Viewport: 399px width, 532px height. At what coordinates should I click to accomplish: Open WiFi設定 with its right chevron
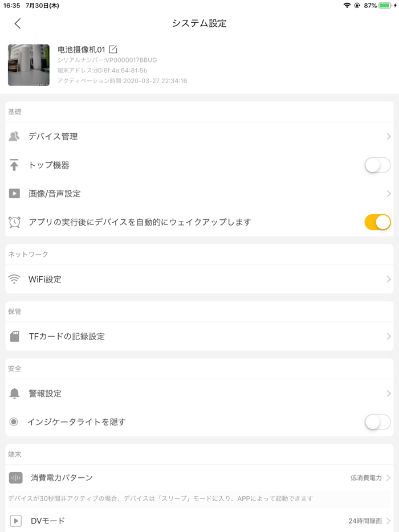[390, 279]
